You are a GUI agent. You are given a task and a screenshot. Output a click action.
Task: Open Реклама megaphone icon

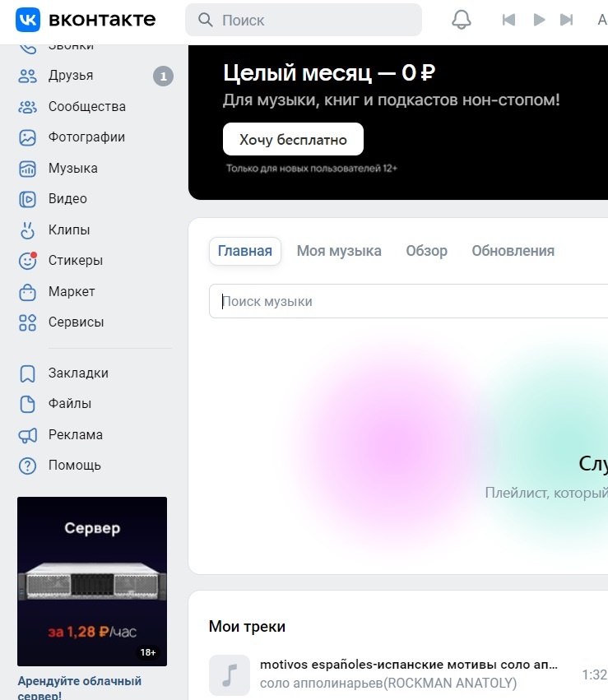pos(28,435)
